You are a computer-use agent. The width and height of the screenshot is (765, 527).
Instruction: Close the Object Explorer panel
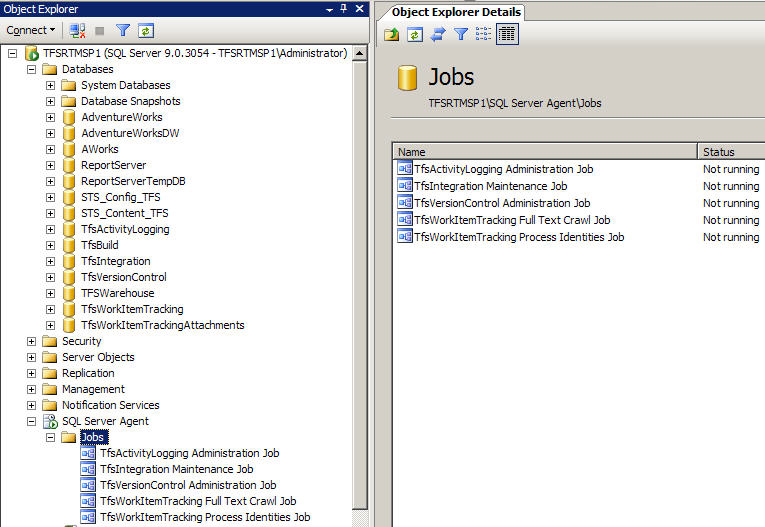[360, 8]
